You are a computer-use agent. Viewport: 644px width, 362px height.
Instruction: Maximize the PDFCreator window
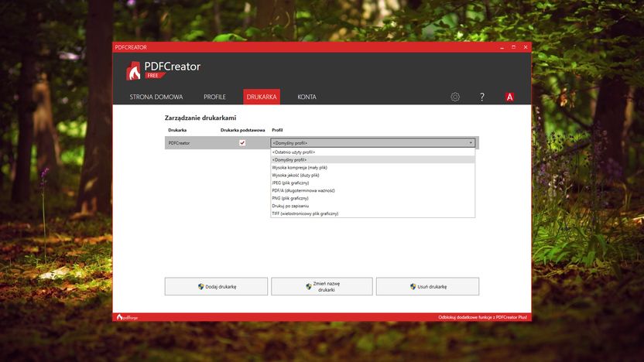513,47
